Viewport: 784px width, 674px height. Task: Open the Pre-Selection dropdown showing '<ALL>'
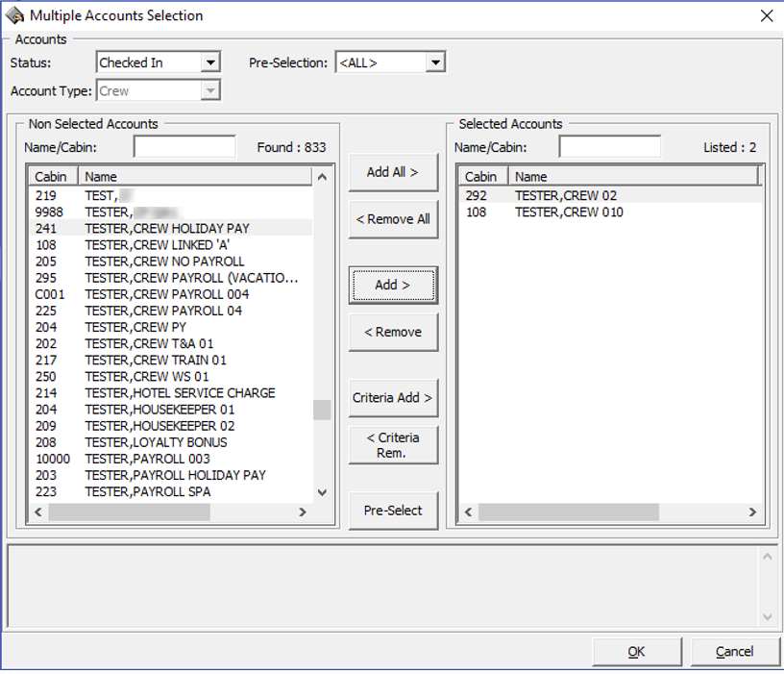[x=435, y=62]
